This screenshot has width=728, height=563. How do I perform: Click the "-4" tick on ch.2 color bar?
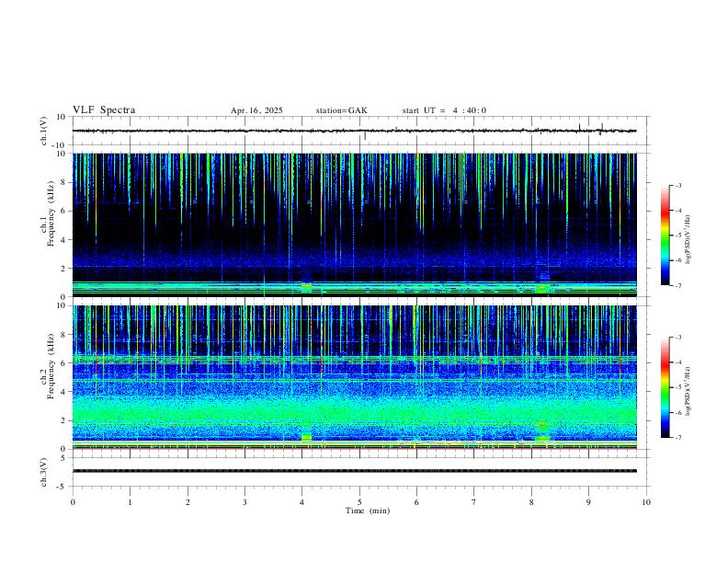click(677, 362)
